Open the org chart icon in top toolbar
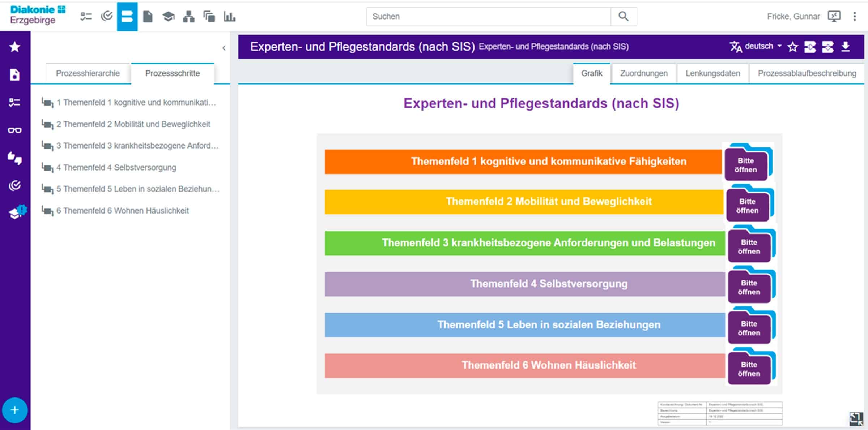 point(188,16)
